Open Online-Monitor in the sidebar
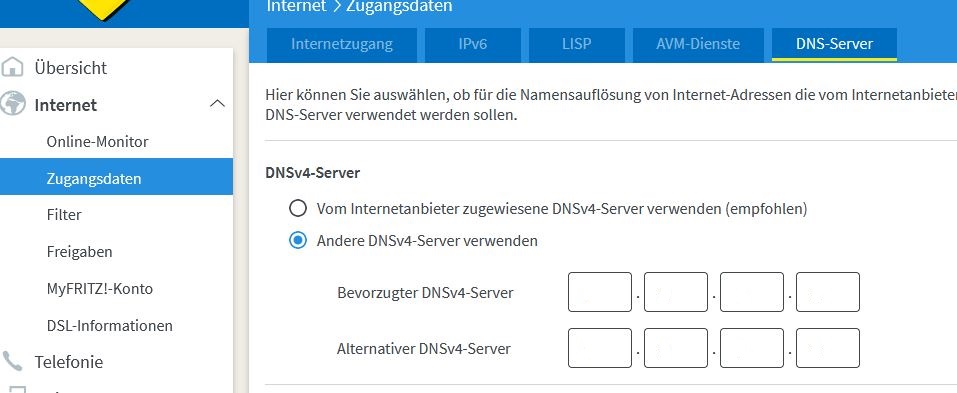 click(98, 142)
